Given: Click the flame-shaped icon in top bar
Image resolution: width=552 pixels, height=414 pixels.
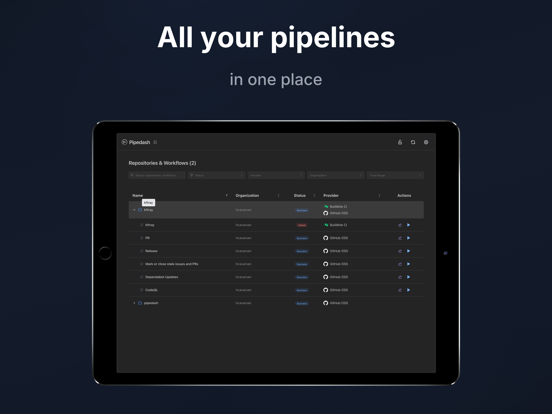Looking at the screenshot, I should point(400,142).
